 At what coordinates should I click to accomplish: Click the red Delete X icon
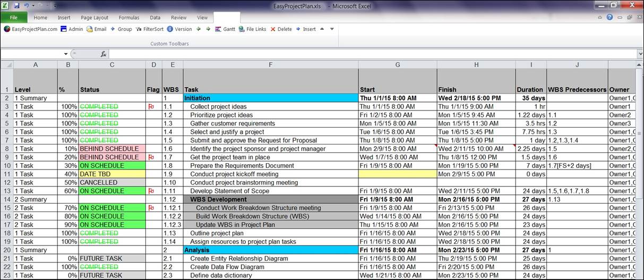coord(273,29)
